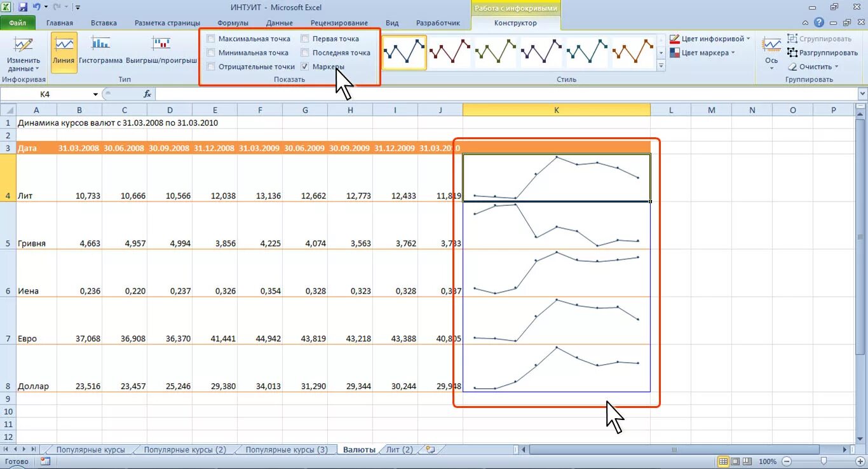The width and height of the screenshot is (868, 469).
Task: Open the Очистить dropdown
Action: (x=813, y=67)
